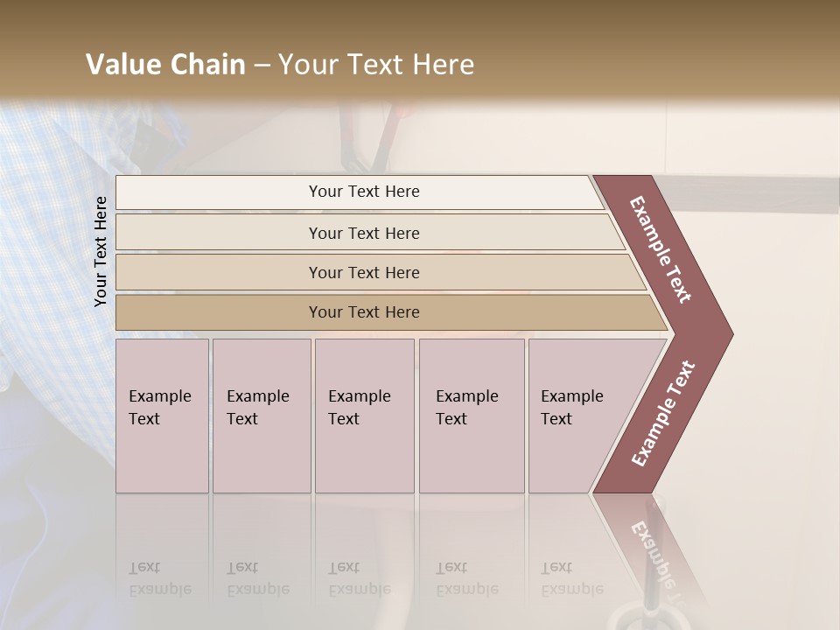The width and height of the screenshot is (840, 630).
Task: Select the darkest tan 'Your Text Here' bar
Action: tap(391, 312)
